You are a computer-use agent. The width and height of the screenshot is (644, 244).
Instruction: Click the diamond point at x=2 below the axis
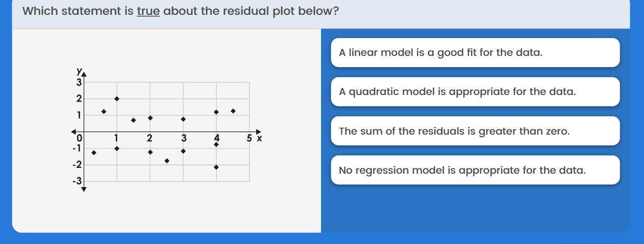tap(150, 152)
